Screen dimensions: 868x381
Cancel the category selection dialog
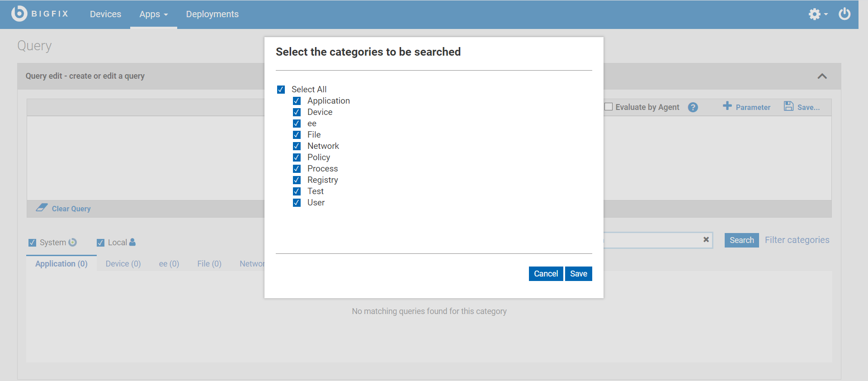pos(546,274)
